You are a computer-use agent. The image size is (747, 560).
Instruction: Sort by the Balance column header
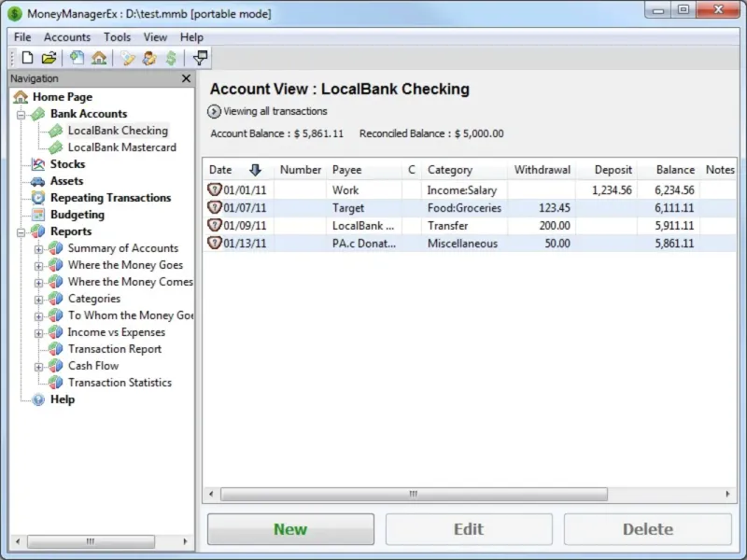coord(669,170)
